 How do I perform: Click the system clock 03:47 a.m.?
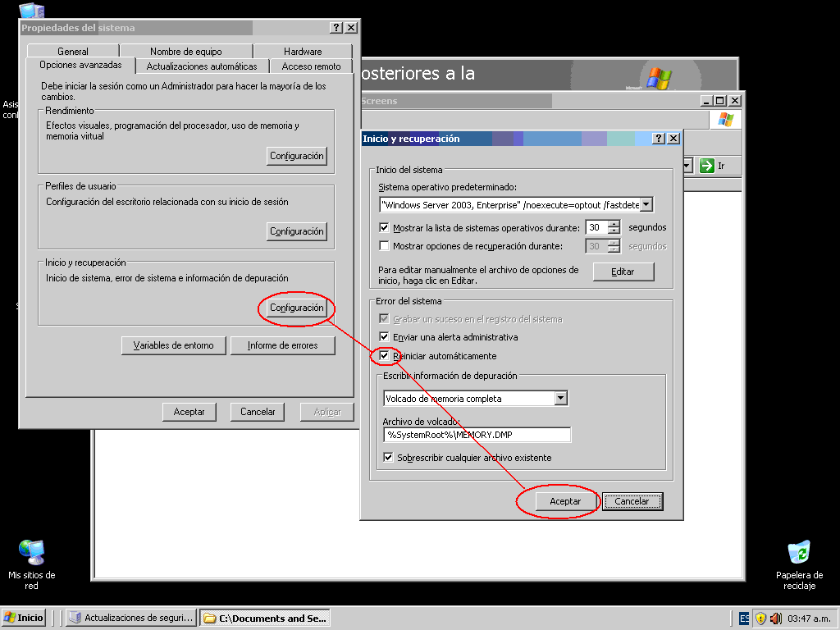(x=808, y=619)
